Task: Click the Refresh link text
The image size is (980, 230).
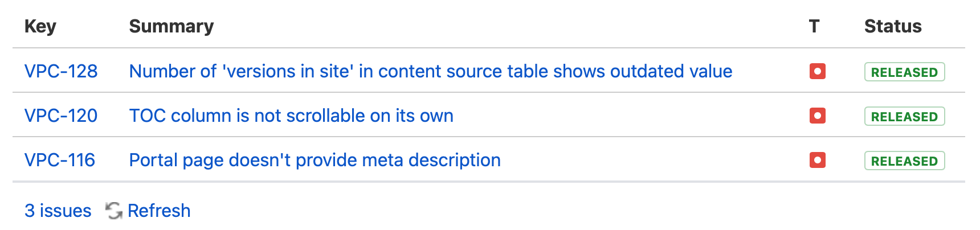Action: click(x=159, y=211)
